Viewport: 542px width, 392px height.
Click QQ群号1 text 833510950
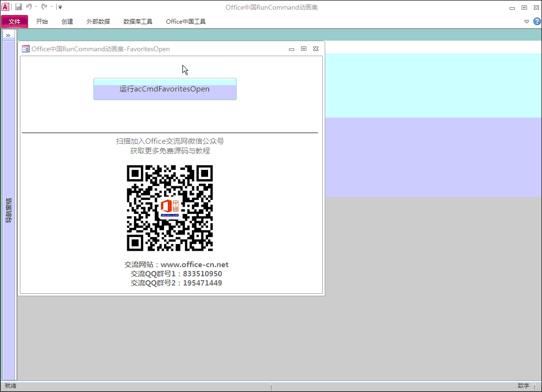point(176,274)
